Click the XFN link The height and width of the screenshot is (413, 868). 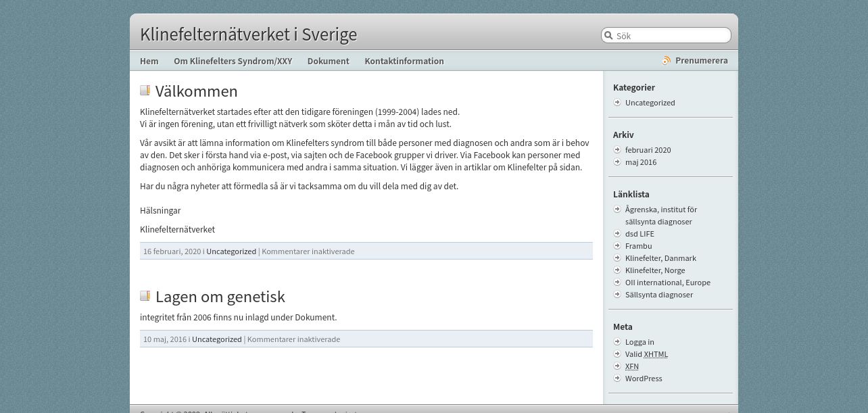(x=632, y=366)
